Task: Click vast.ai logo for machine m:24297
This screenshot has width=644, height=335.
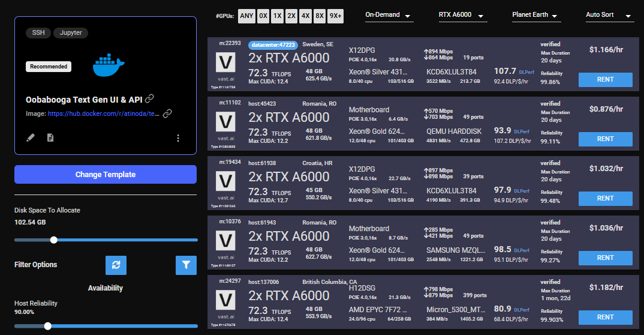Action: (x=225, y=300)
